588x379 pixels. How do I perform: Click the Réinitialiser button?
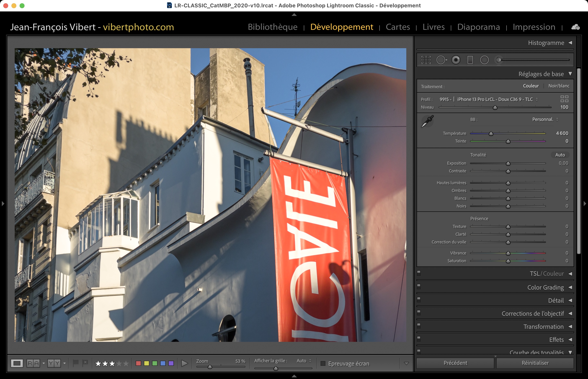click(x=535, y=363)
